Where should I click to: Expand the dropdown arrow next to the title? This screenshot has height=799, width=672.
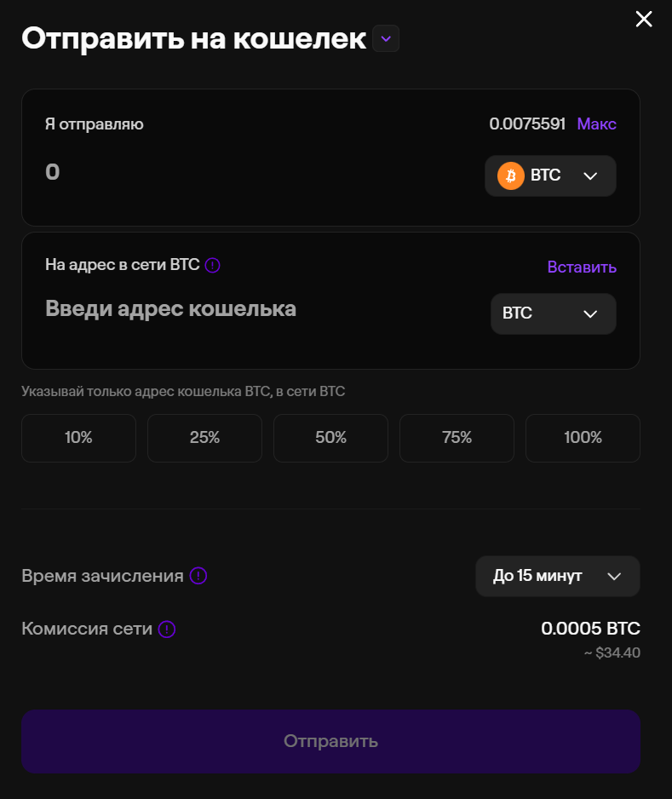tap(386, 38)
